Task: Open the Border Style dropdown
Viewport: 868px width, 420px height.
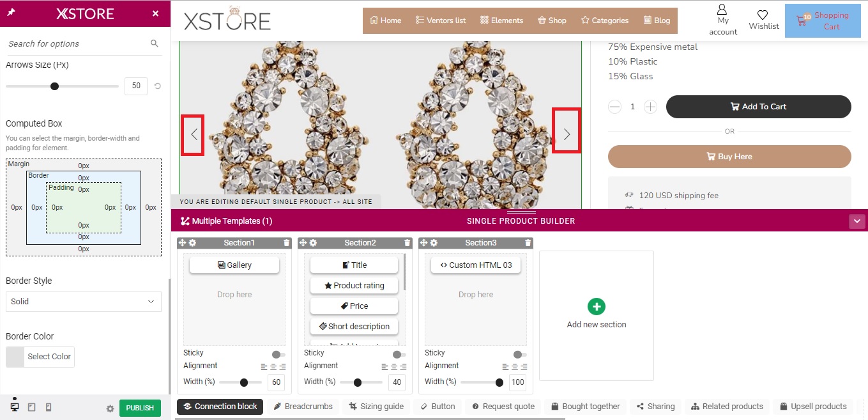Action: coord(84,301)
